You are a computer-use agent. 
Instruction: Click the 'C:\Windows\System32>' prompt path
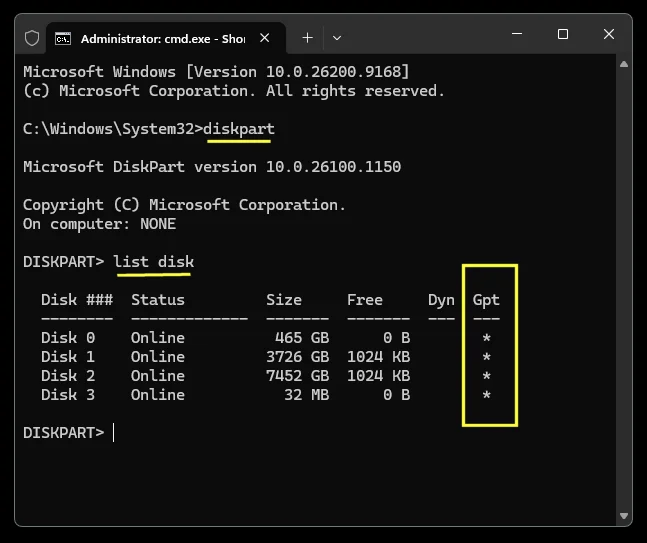click(113, 129)
